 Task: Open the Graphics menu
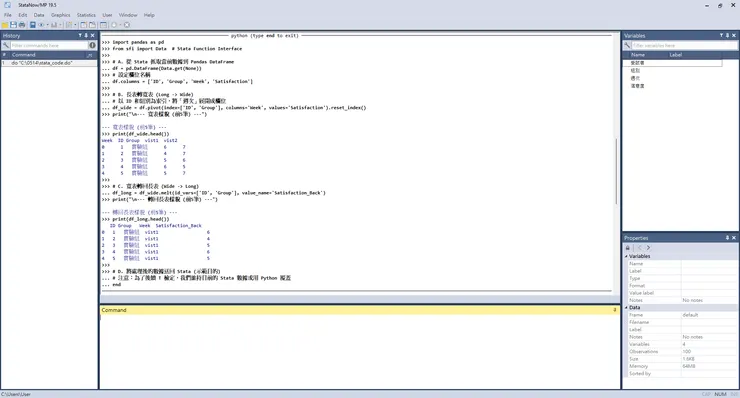(60, 15)
